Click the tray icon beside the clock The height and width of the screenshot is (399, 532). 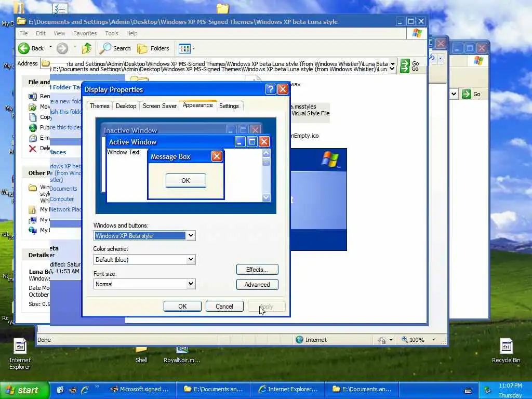coord(487,390)
